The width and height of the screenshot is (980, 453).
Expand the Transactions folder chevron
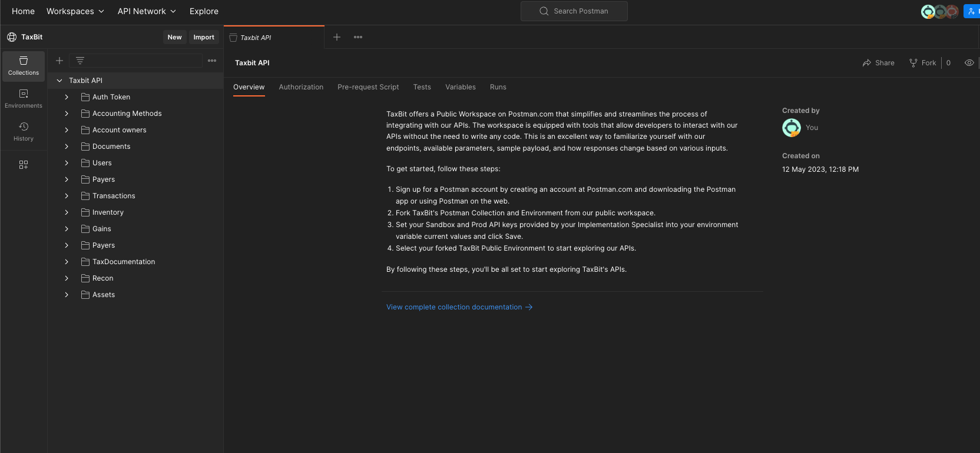[x=67, y=196]
